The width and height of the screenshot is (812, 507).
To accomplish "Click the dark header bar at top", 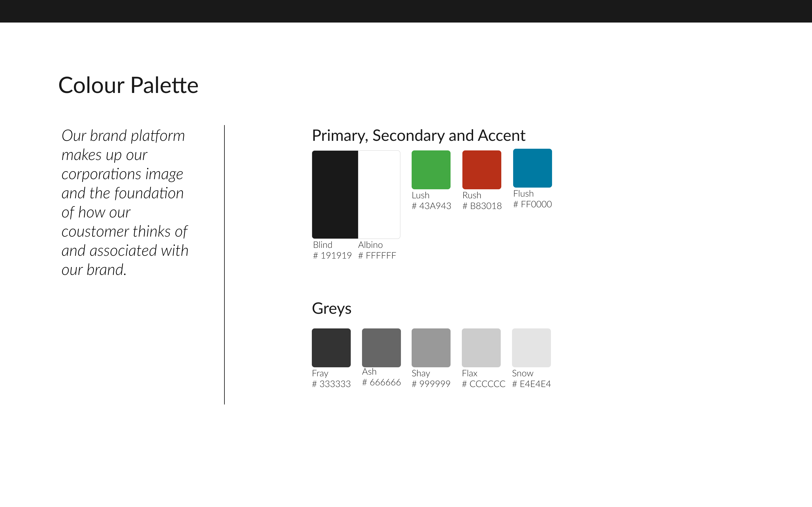I will [406, 11].
